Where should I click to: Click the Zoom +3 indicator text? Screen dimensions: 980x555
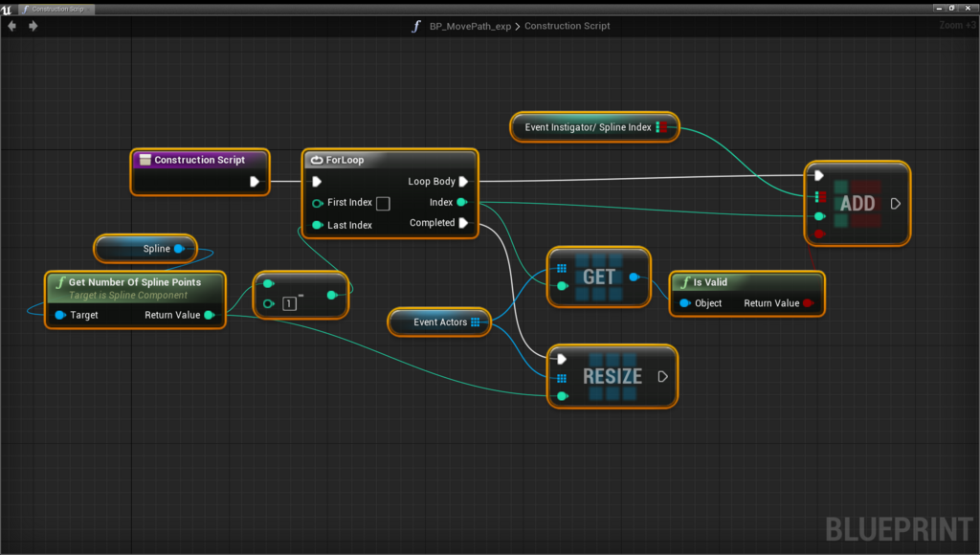[x=957, y=25]
